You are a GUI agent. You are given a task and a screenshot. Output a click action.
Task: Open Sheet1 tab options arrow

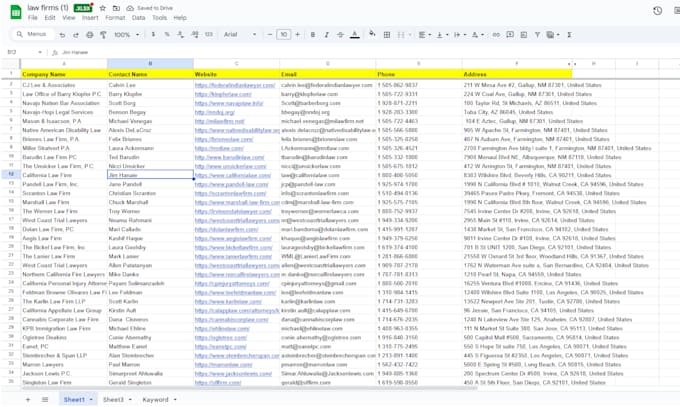[91, 400]
